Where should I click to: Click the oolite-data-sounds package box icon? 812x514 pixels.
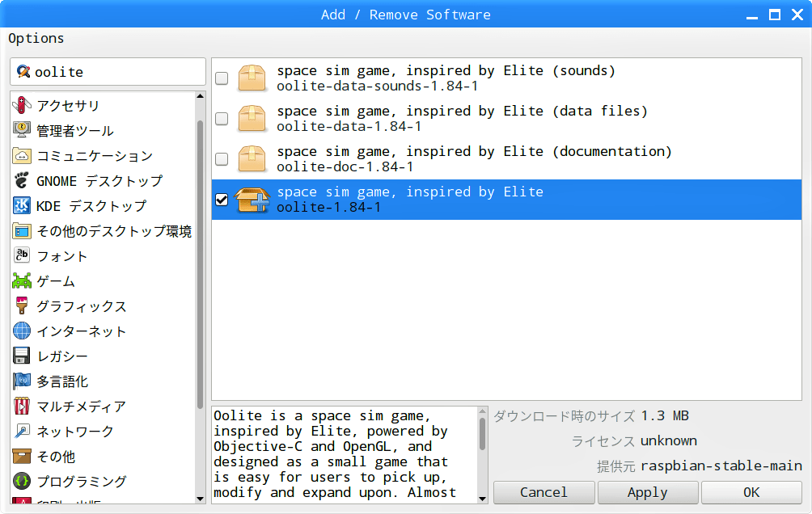point(252,78)
